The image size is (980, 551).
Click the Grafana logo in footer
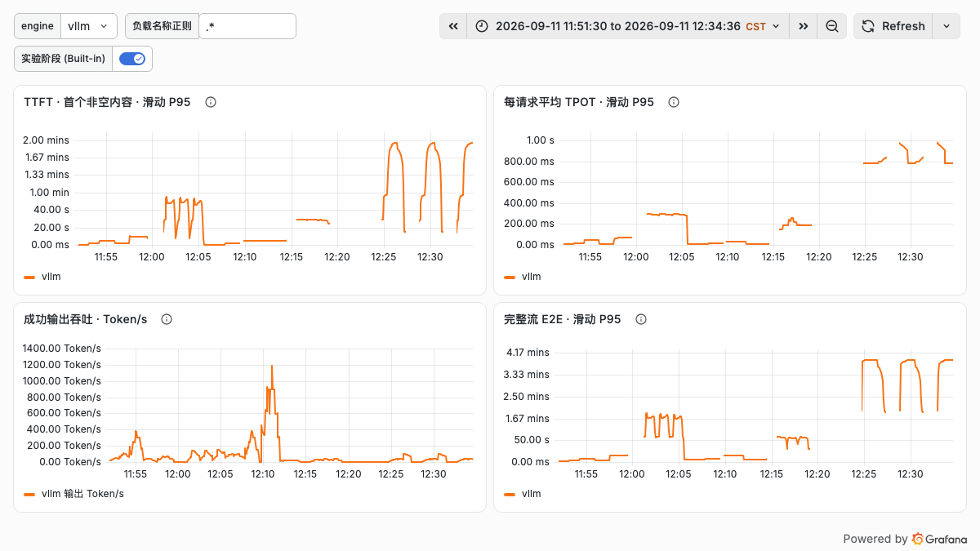pos(939,539)
